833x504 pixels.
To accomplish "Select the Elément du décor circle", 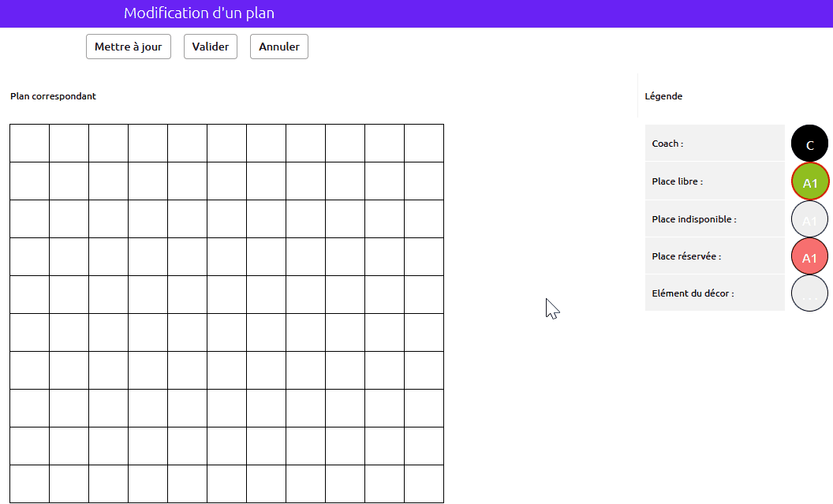I will 809,293.
